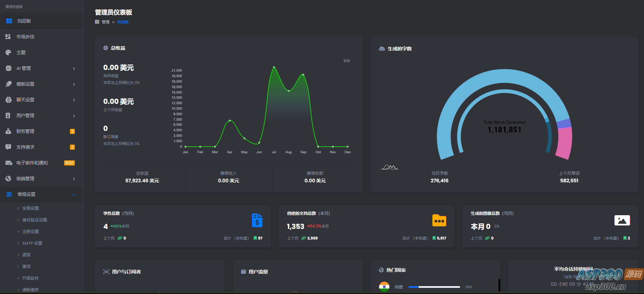This screenshot has height=294, width=644.
Task: Click the yellow folder icon in 创建的文档总数 card
Action: (x=439, y=220)
